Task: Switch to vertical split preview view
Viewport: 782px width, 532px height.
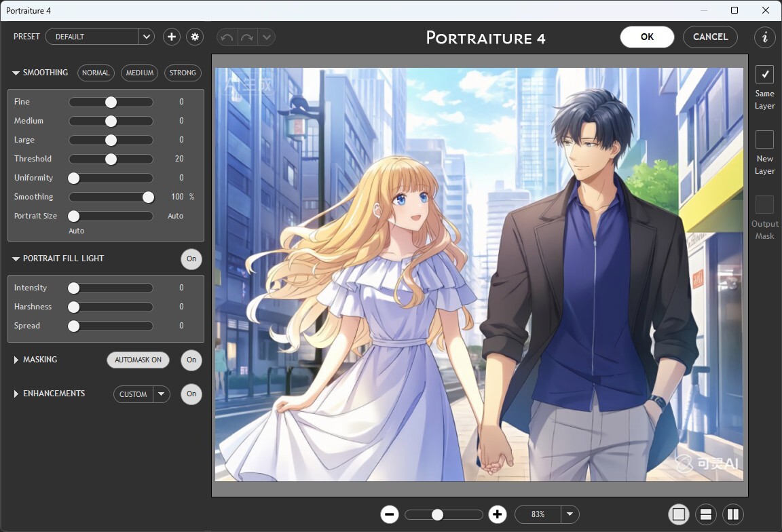Action: click(733, 514)
